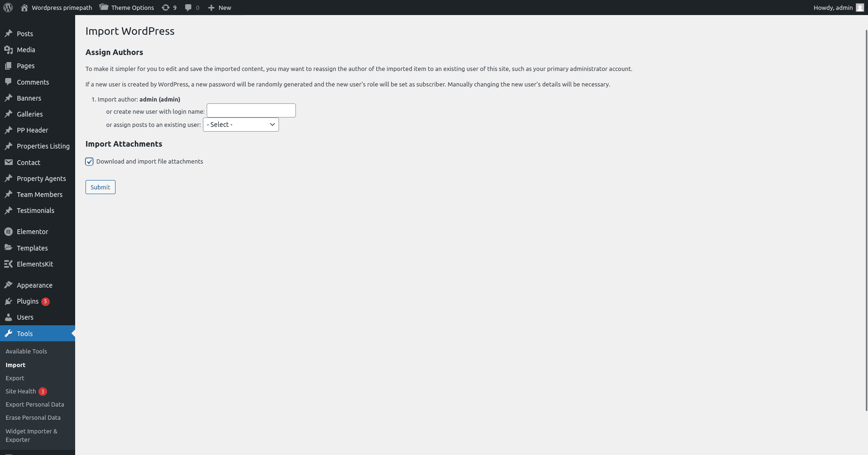Viewport: 868px width, 455px height.
Task: Click the Tools wrench icon
Action: click(8, 333)
